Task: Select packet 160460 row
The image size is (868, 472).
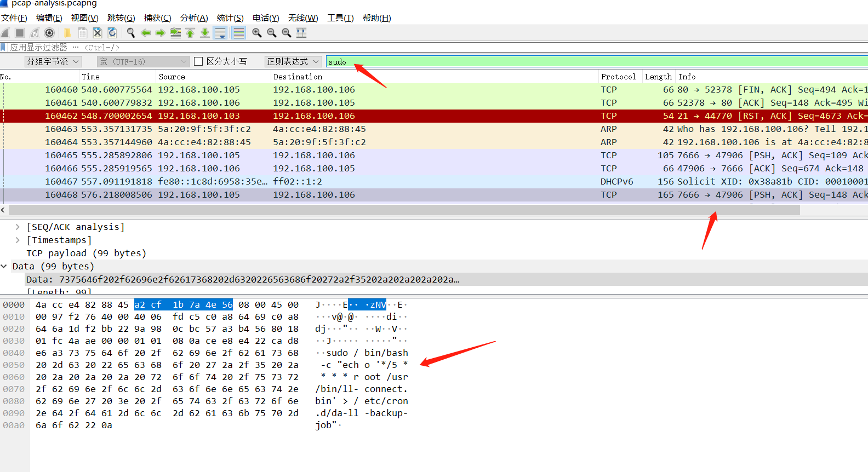Action: pyautogui.click(x=434, y=90)
